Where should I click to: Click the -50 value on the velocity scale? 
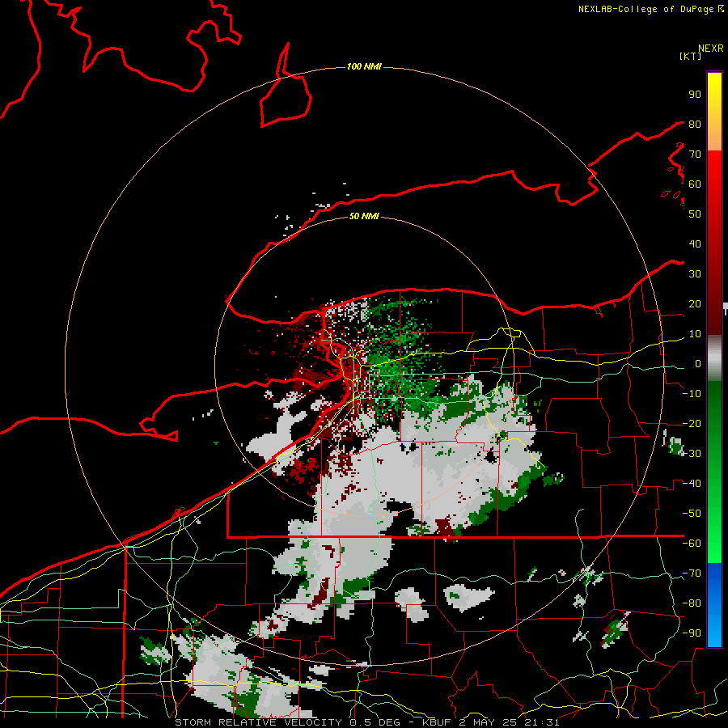tap(692, 514)
